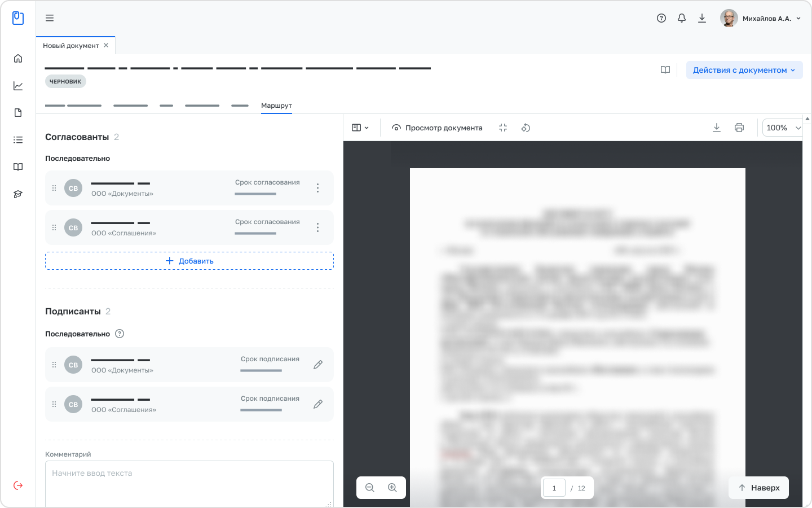The height and width of the screenshot is (508, 812).
Task: Click the Согласованты heading
Action: tap(77, 137)
